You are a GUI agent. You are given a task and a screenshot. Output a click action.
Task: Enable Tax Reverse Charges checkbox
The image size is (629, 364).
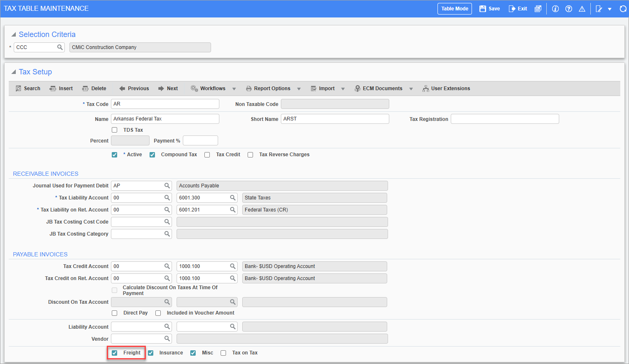tap(251, 155)
